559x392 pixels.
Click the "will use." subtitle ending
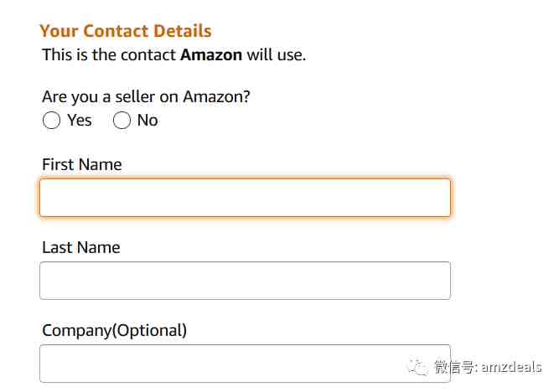[x=277, y=55]
